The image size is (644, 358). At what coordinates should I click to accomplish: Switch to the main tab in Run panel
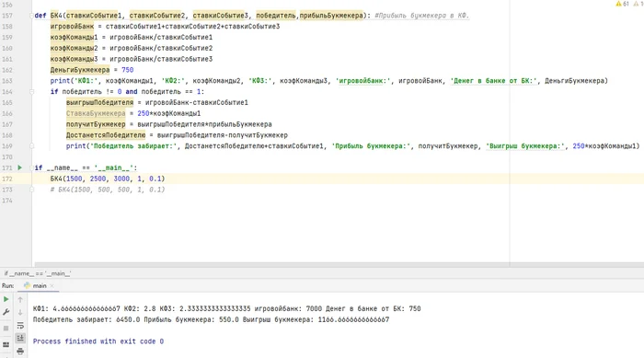(40, 285)
